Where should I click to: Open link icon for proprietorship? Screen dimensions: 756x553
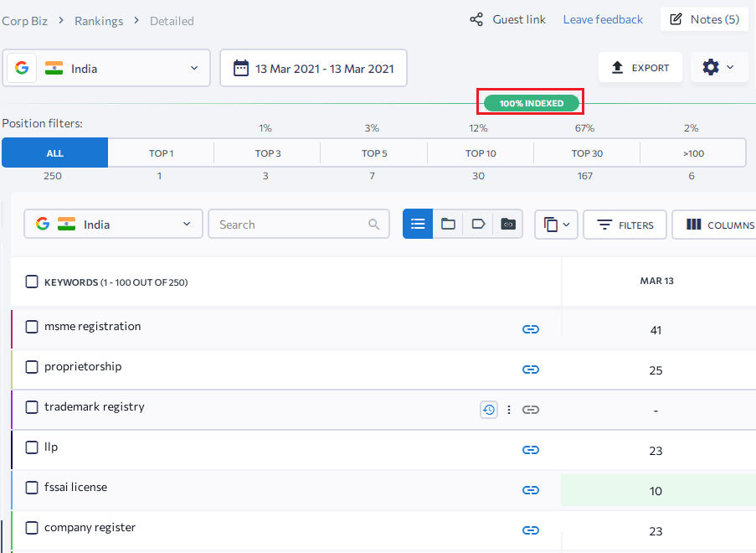(x=530, y=370)
